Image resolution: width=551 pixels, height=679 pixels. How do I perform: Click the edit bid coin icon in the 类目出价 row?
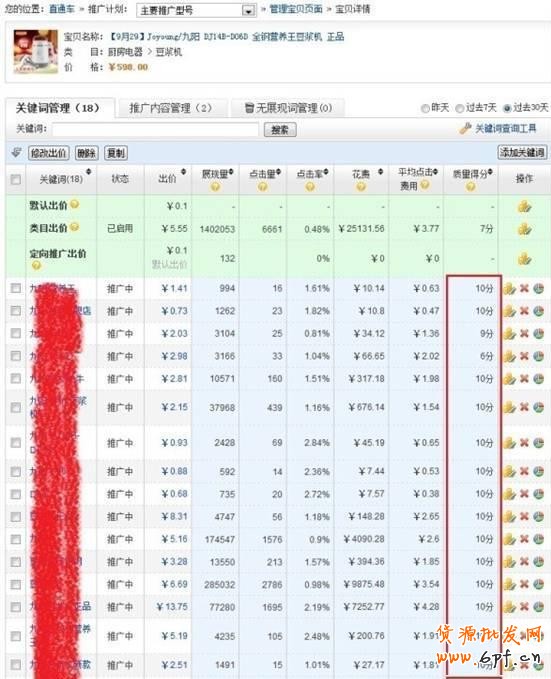pos(525,228)
